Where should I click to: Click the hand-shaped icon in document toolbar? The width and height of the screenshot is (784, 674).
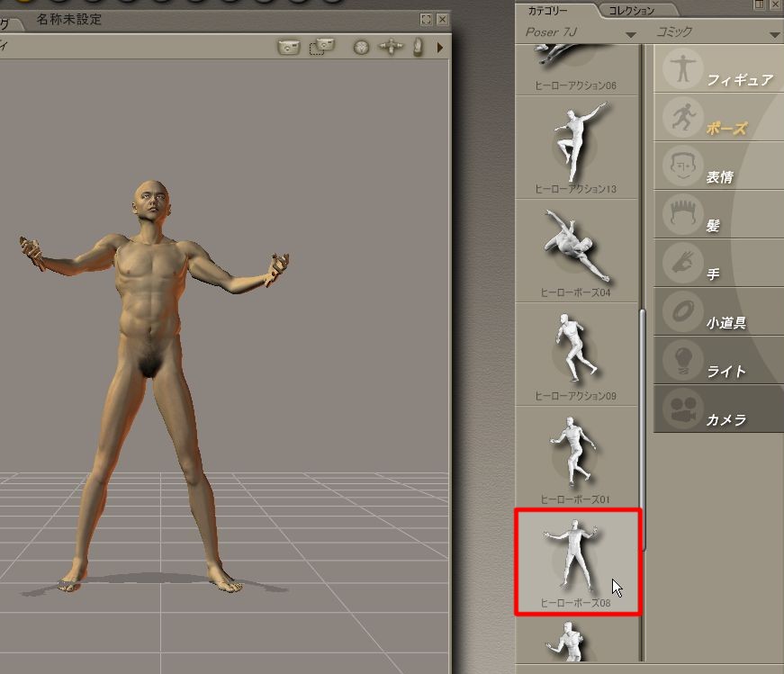click(418, 47)
